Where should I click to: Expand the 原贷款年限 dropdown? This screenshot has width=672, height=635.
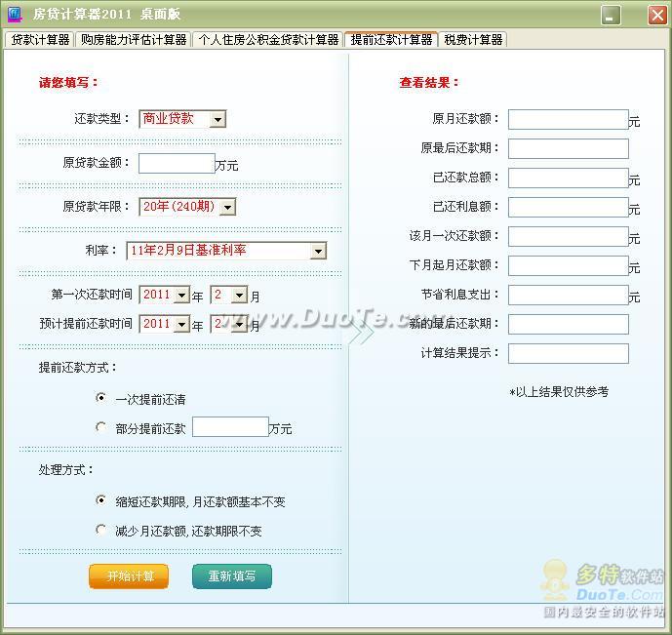(x=227, y=207)
